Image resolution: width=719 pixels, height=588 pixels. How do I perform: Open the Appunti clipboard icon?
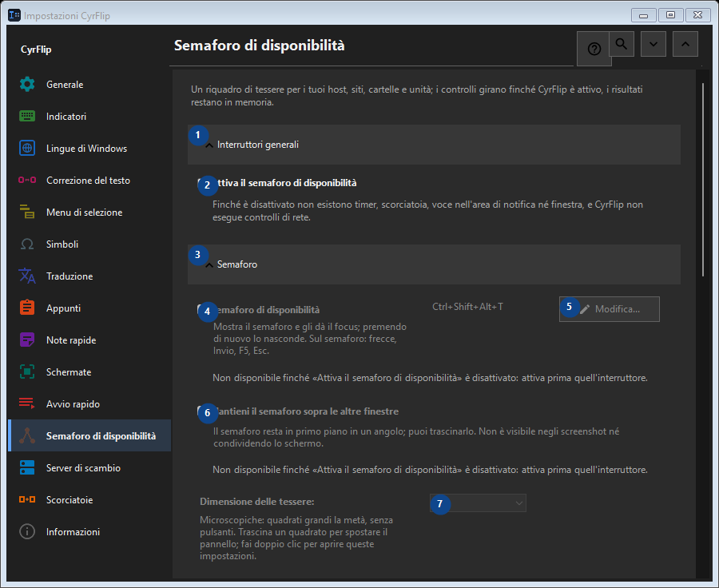(x=27, y=308)
